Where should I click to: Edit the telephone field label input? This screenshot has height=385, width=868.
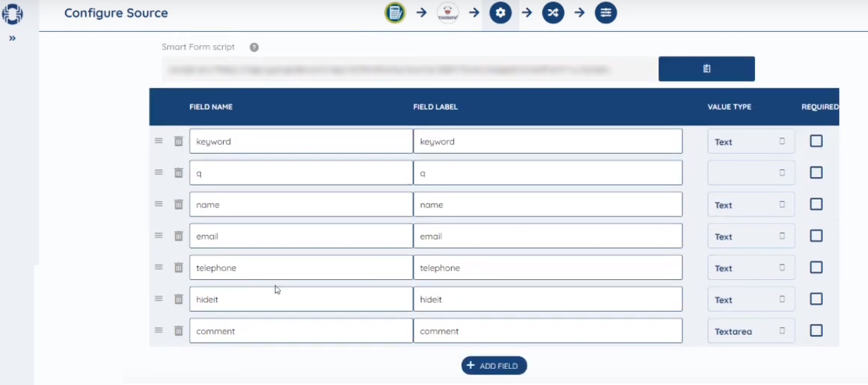tap(548, 267)
